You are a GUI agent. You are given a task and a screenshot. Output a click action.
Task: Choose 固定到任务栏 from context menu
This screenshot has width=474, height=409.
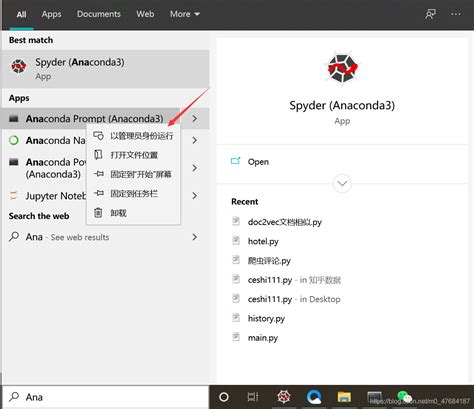[133, 193]
